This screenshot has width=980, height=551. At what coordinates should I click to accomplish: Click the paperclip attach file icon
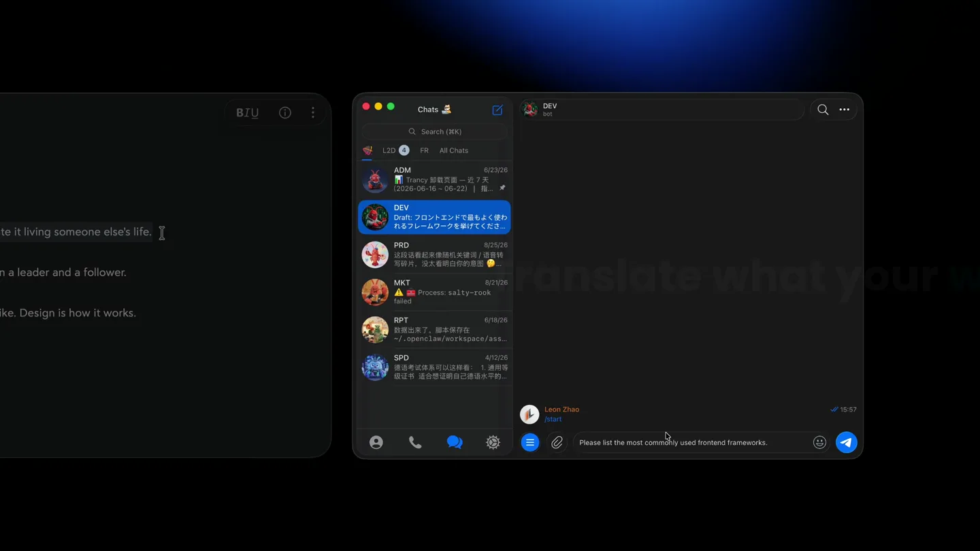[x=557, y=443]
